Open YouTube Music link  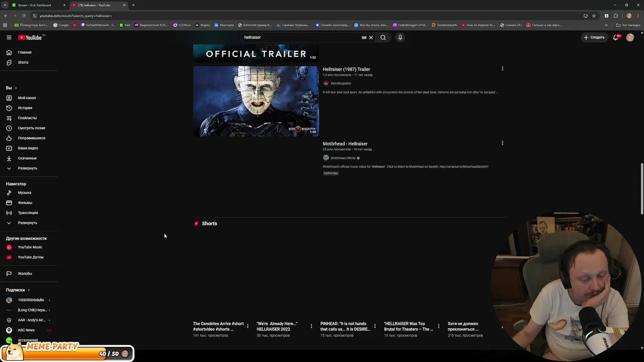[x=30, y=247]
